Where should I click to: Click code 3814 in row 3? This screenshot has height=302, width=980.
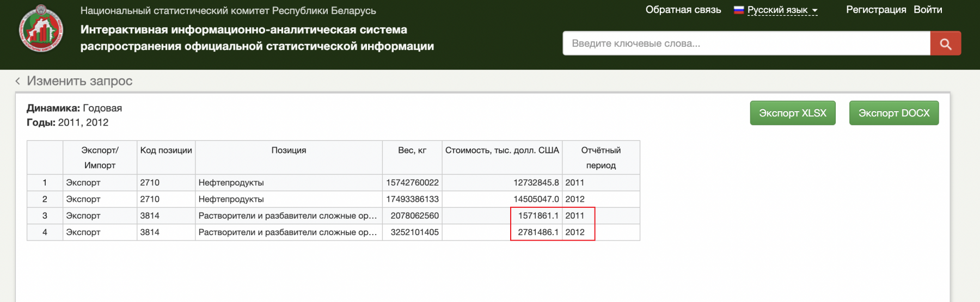pos(150,216)
